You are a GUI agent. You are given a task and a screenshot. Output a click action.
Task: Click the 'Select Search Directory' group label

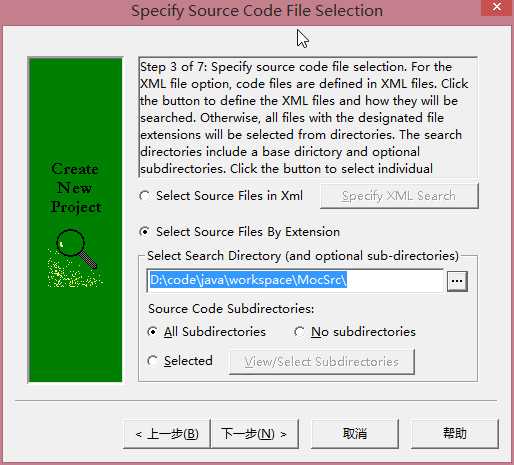coord(303,256)
